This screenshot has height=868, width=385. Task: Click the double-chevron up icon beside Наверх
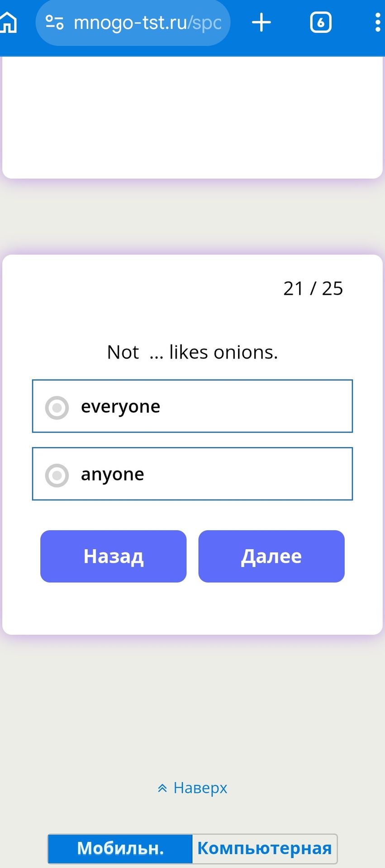162,788
